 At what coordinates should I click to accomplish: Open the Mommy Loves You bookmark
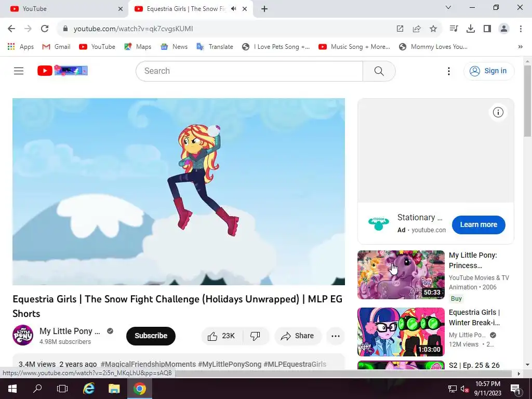(x=433, y=47)
